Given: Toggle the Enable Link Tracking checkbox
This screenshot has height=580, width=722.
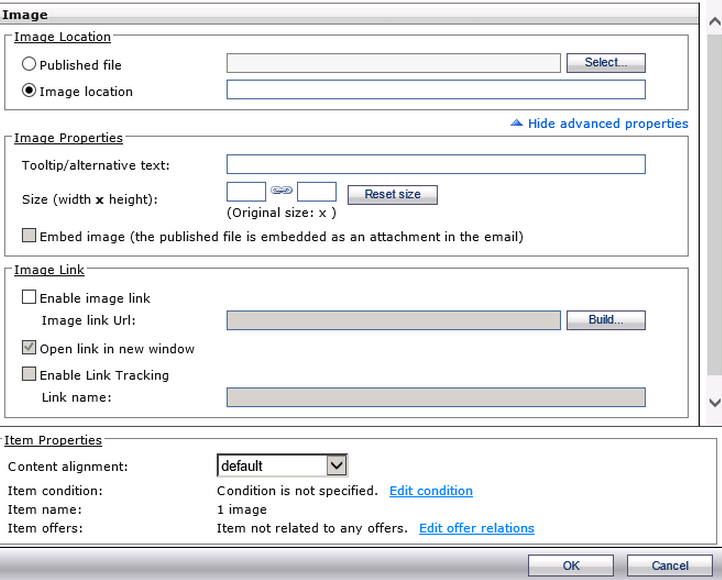Looking at the screenshot, I should coord(29,375).
